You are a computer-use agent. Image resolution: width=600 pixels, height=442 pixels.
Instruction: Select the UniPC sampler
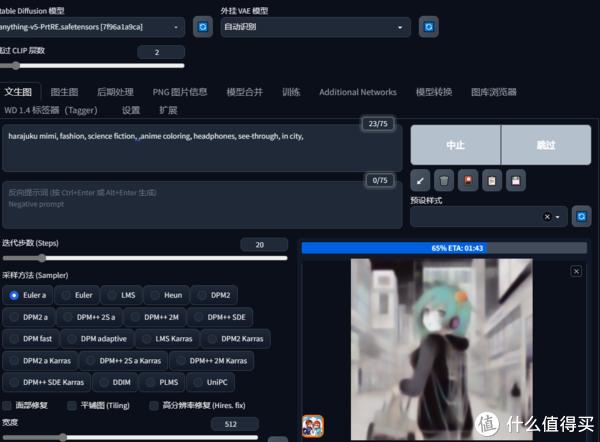tap(210, 382)
